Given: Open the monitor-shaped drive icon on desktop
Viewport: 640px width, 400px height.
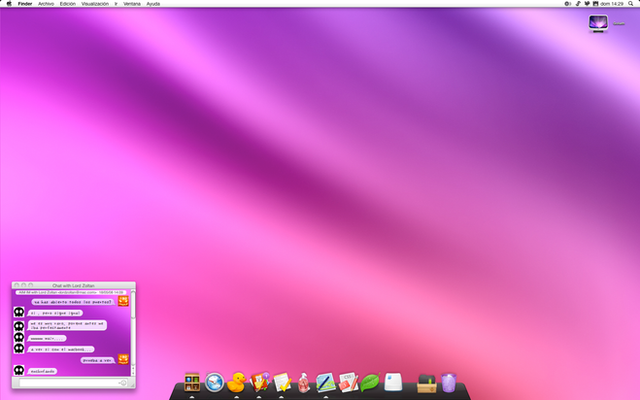Looking at the screenshot, I should click(x=598, y=23).
